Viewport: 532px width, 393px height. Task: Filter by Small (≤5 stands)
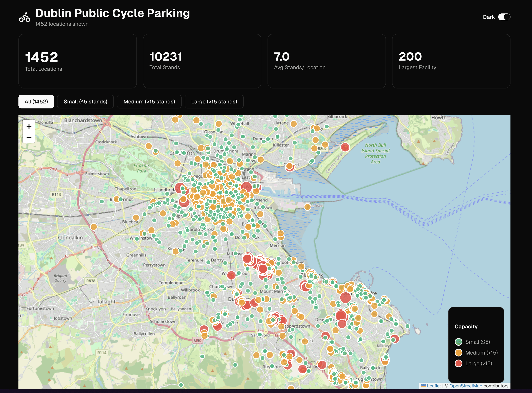pos(85,102)
